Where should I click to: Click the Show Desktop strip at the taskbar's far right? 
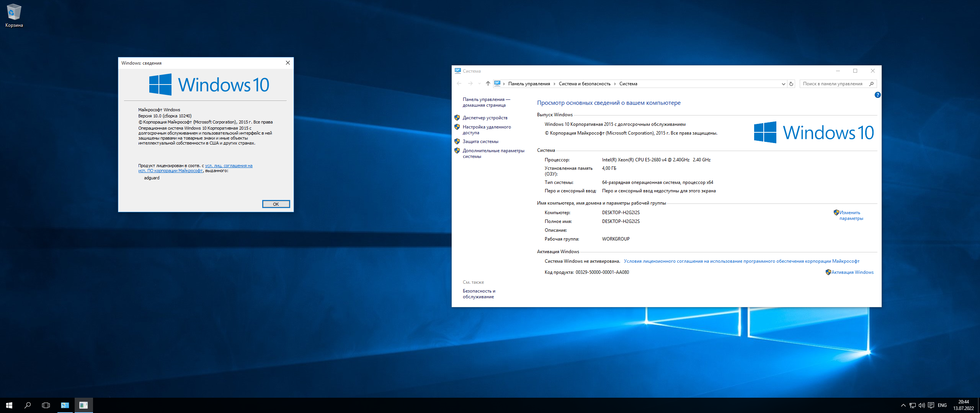coord(978,405)
